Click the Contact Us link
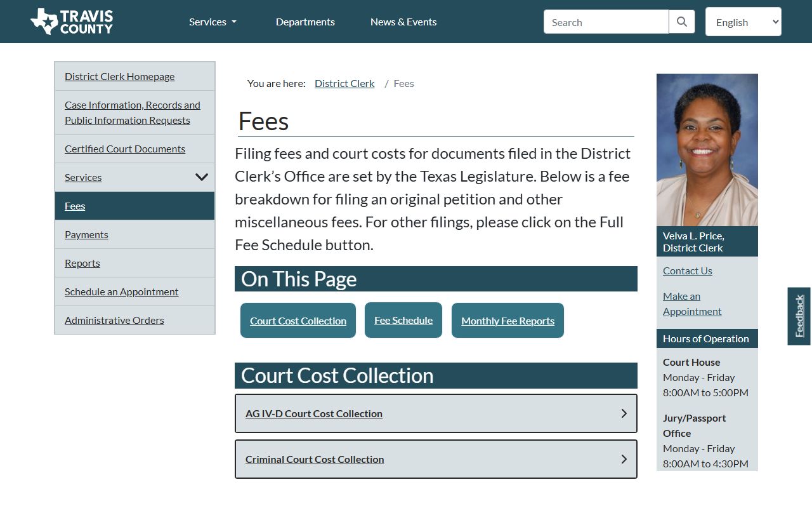The width and height of the screenshot is (812, 508). 688,271
